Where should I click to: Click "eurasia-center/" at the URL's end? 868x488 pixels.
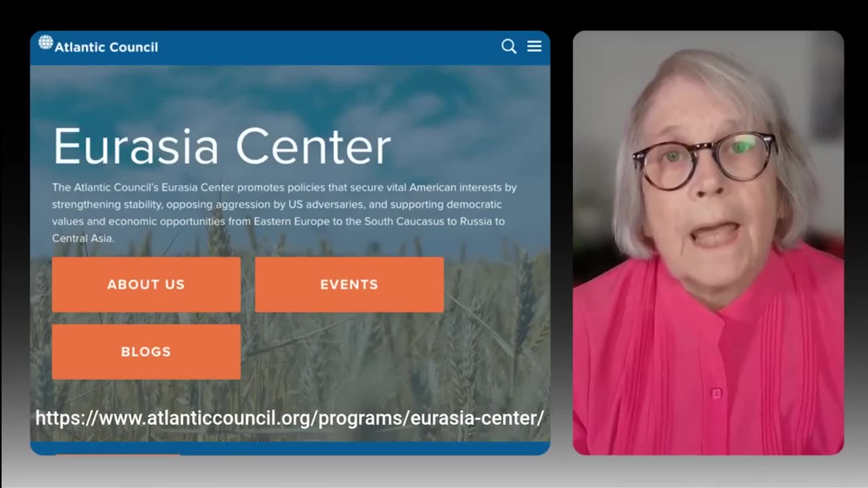pos(477,418)
